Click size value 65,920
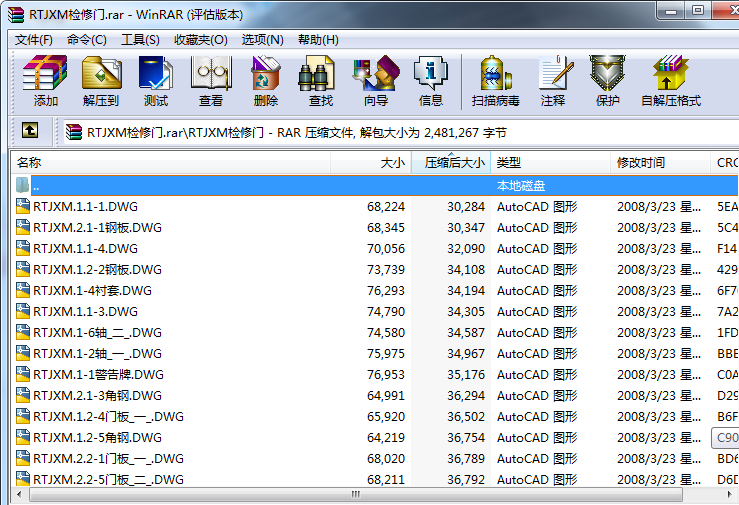 (386, 417)
